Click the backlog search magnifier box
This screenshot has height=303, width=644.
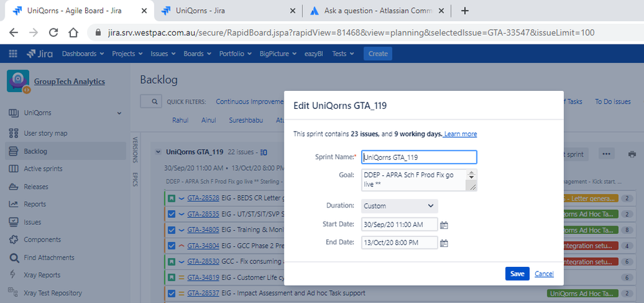[150, 101]
